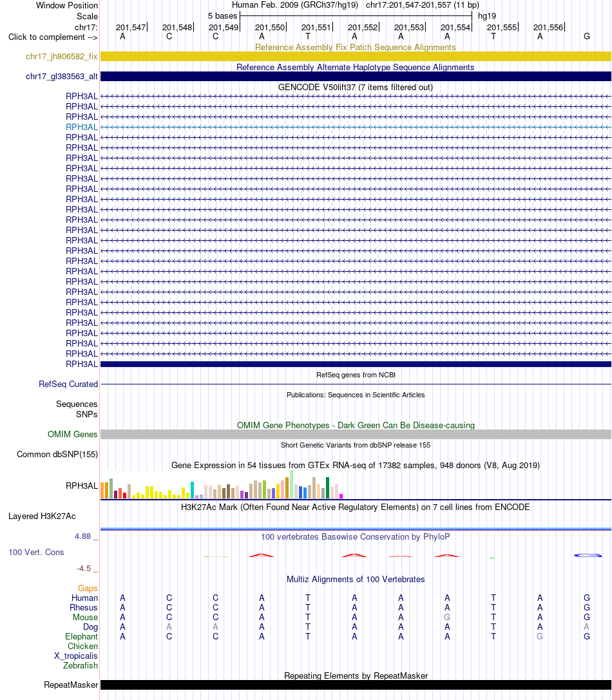Click the 201,551 ruler coordinate
Image resolution: width=612 pixels, height=700 pixels.
(316, 27)
